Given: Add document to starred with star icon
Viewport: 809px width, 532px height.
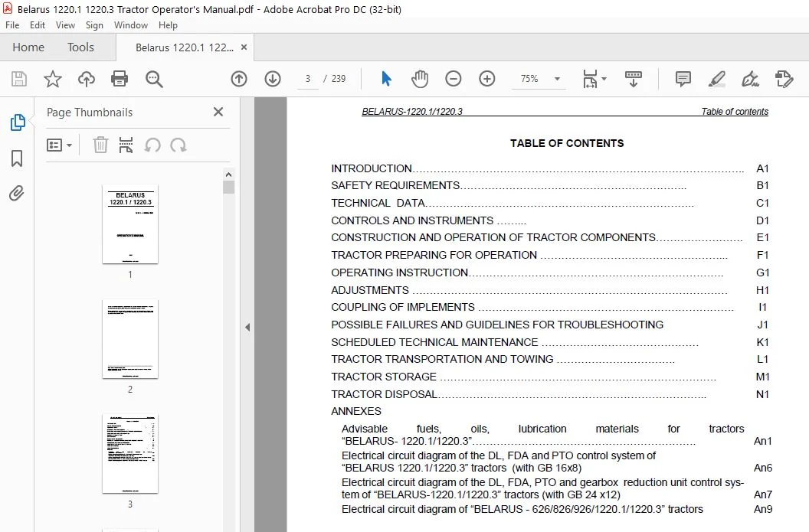Looking at the screenshot, I should coord(53,79).
